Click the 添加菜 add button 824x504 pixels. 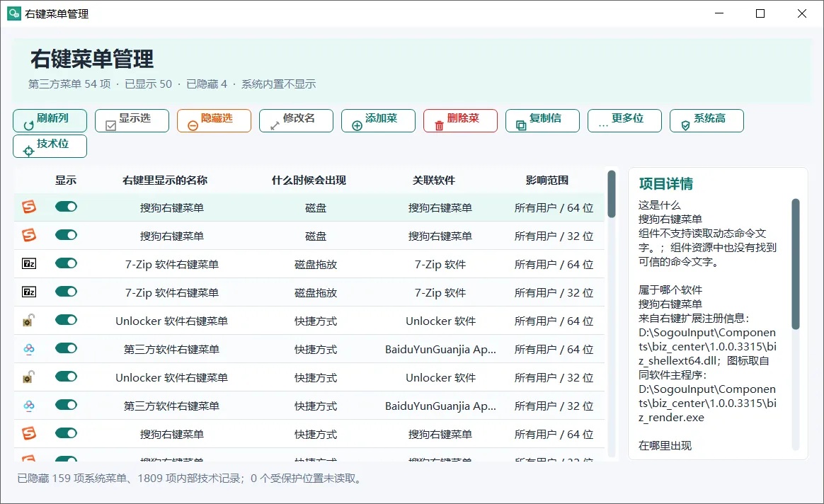378,121
